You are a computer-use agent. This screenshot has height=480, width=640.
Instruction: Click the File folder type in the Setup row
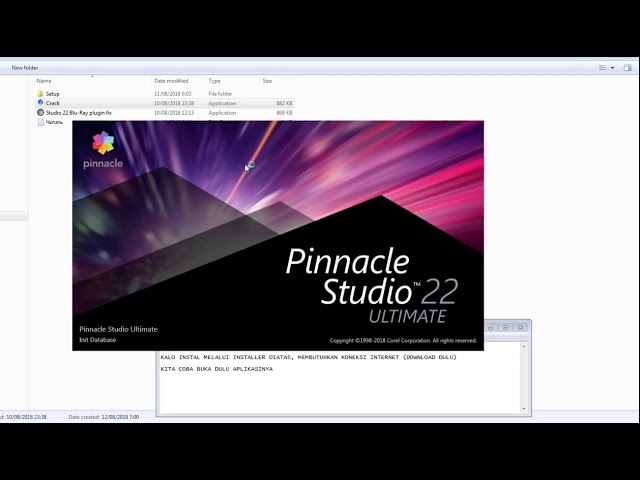(220, 94)
